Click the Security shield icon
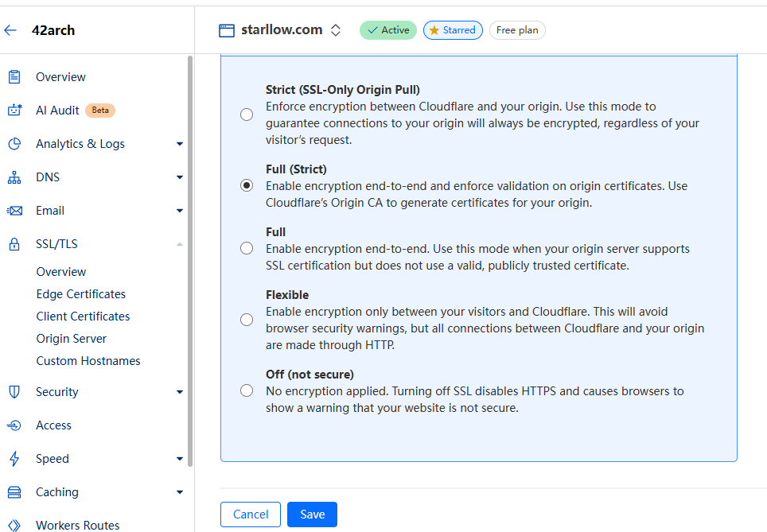 click(x=14, y=392)
